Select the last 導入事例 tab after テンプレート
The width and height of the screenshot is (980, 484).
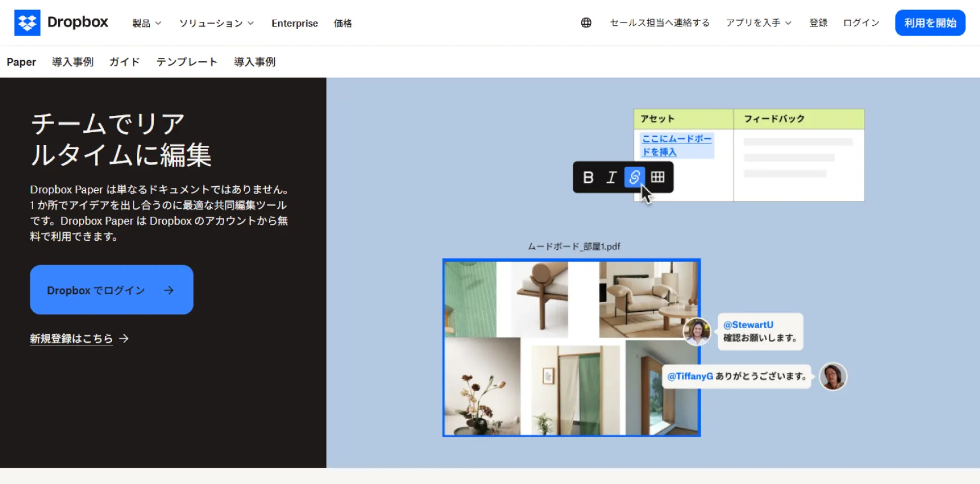coord(255,62)
